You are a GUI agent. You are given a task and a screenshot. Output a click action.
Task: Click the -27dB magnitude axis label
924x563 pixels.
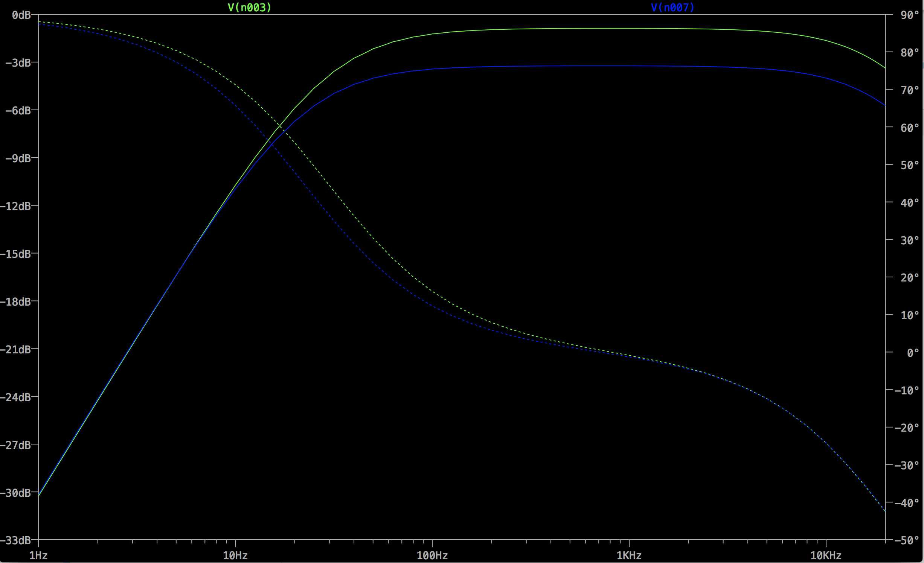(x=15, y=445)
